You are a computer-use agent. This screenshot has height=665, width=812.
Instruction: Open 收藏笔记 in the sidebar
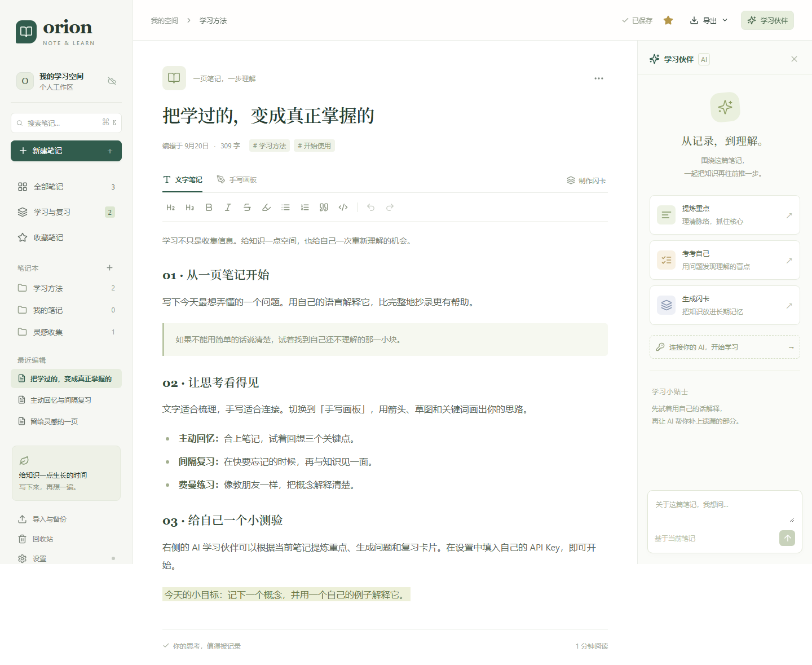pos(66,237)
